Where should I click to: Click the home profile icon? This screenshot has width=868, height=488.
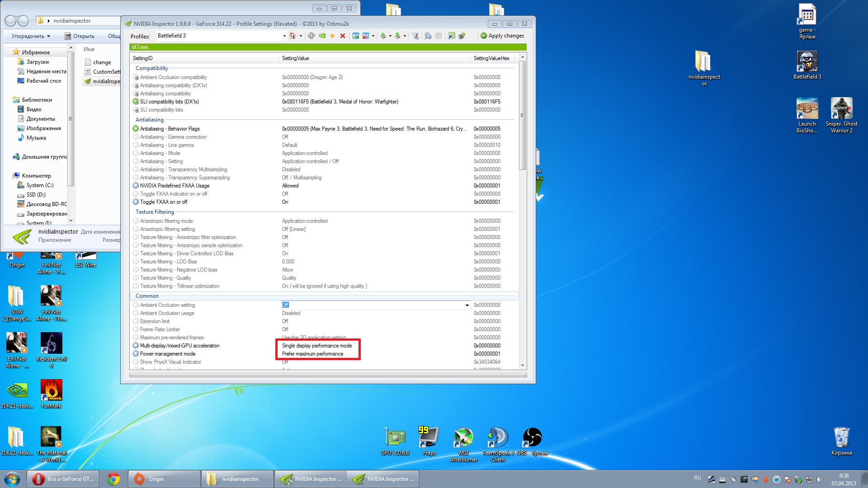[x=292, y=36]
